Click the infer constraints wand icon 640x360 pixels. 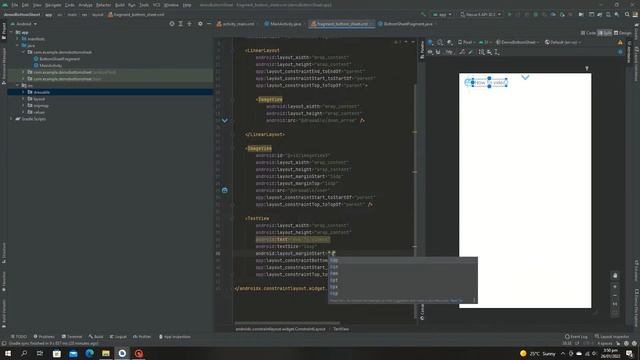[471, 52]
